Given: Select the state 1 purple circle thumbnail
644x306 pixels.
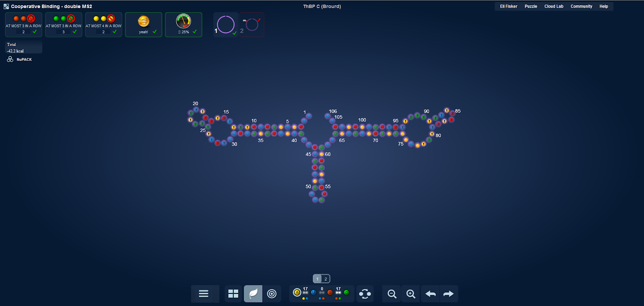Looking at the screenshot, I should (226, 25).
